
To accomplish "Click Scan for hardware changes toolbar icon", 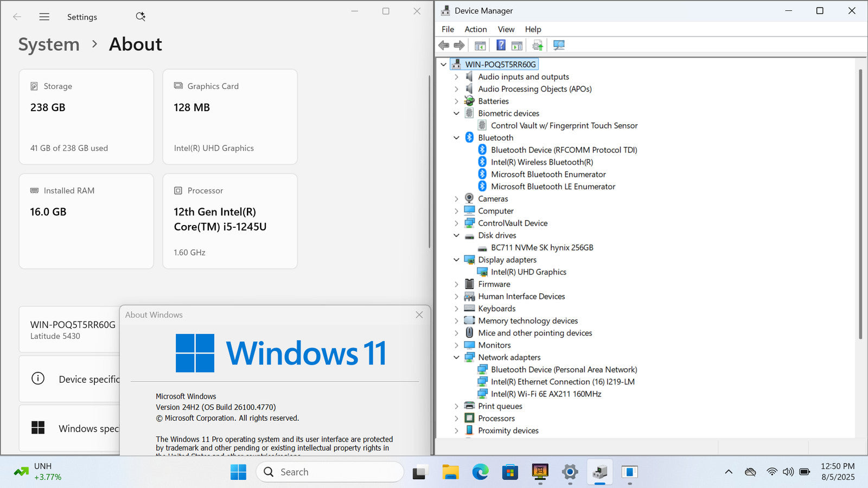I will point(559,45).
